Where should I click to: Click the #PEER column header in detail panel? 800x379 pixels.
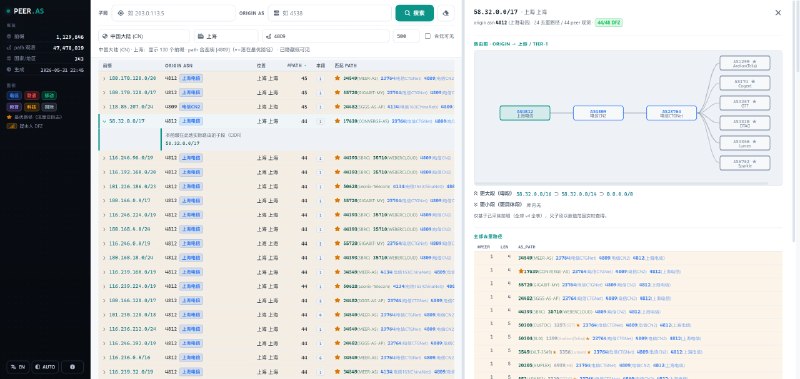click(483, 247)
